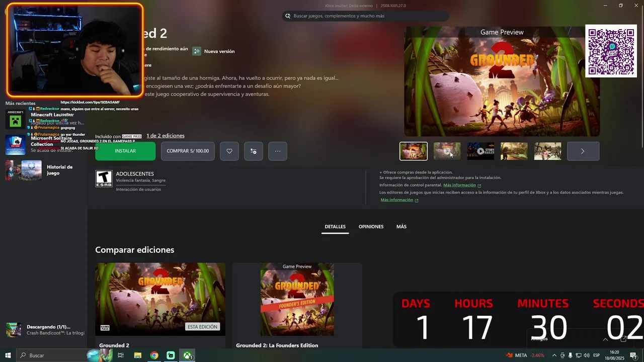The height and width of the screenshot is (362, 644).
Task: Click the large Grounded 2 hero image
Action: point(502,81)
